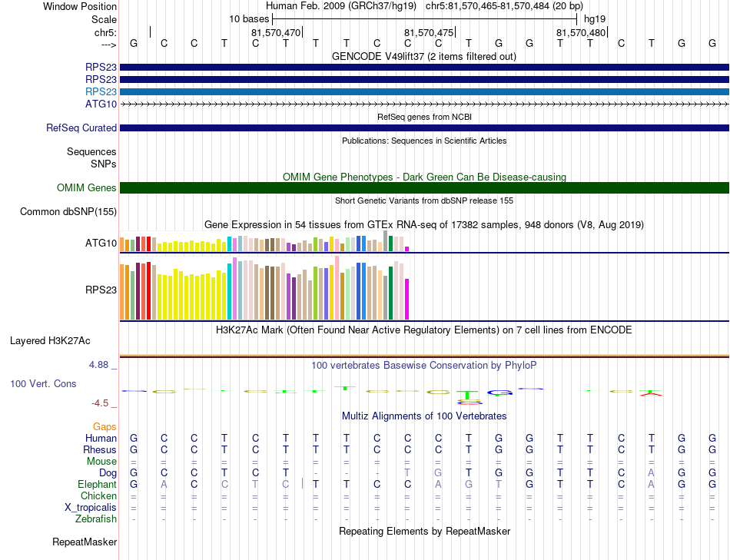Click the orange Gaps label
The image size is (730, 560).
[105, 427]
